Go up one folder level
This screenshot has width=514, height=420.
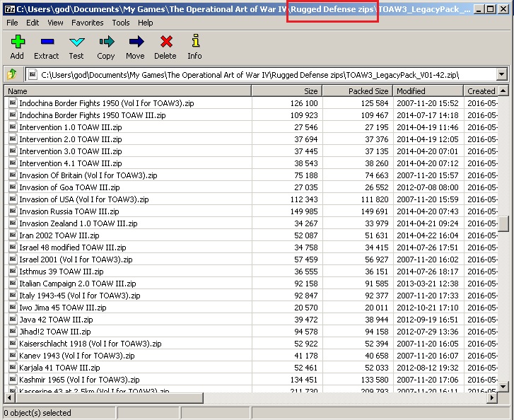coord(12,74)
